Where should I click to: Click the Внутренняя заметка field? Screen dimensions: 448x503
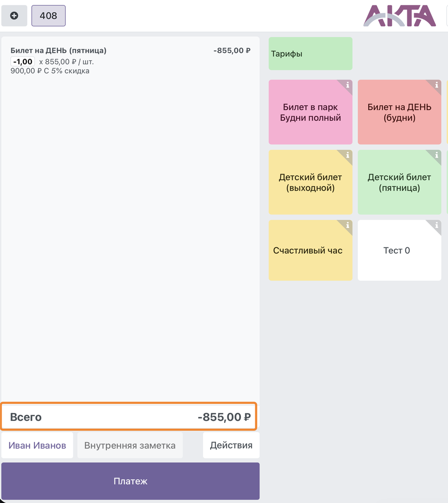tap(130, 445)
